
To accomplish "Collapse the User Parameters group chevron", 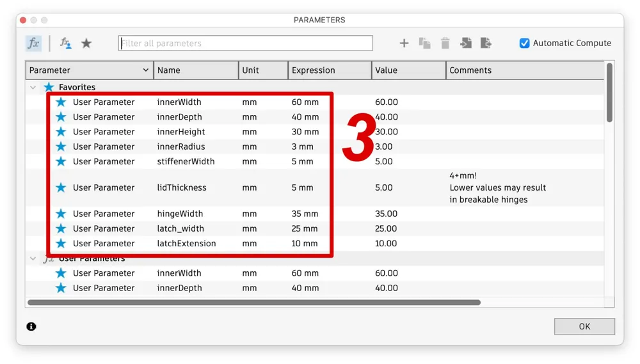I will click(x=33, y=258).
